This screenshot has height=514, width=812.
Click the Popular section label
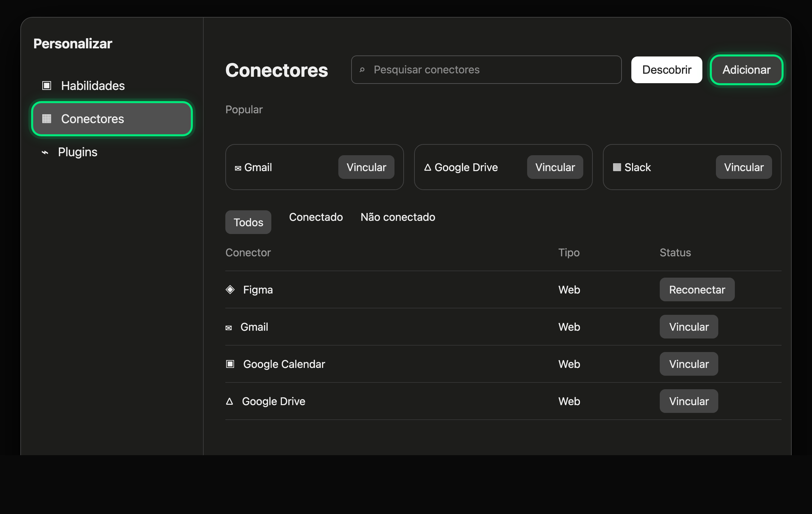[244, 110]
